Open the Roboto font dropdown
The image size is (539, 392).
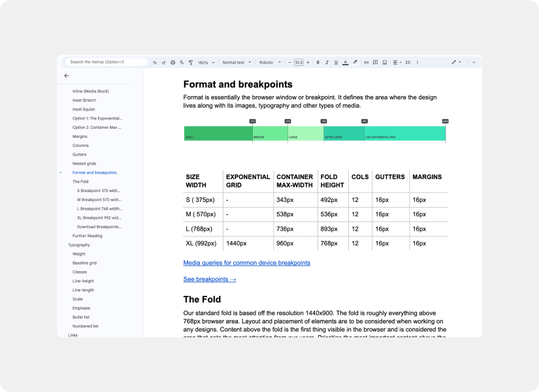[x=270, y=62]
